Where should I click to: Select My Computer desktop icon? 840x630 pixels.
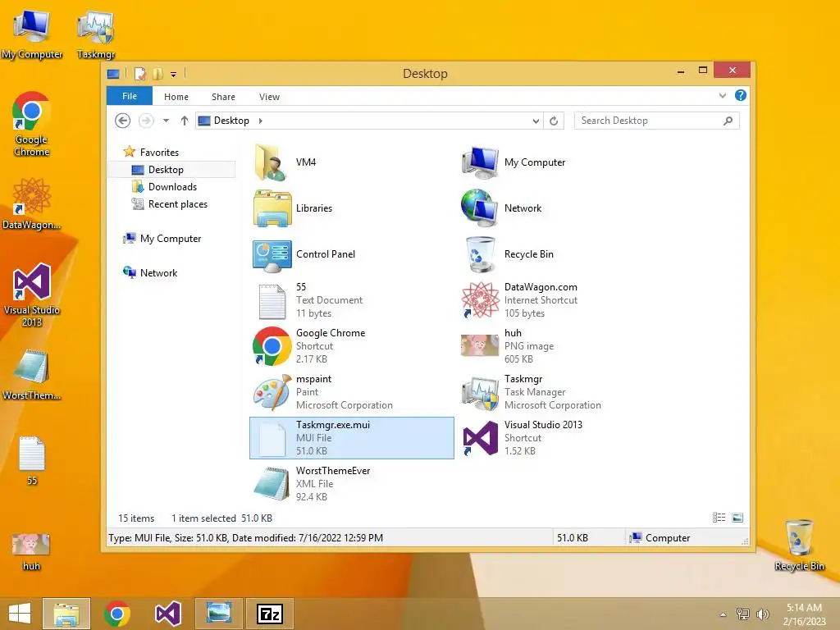coord(32,34)
